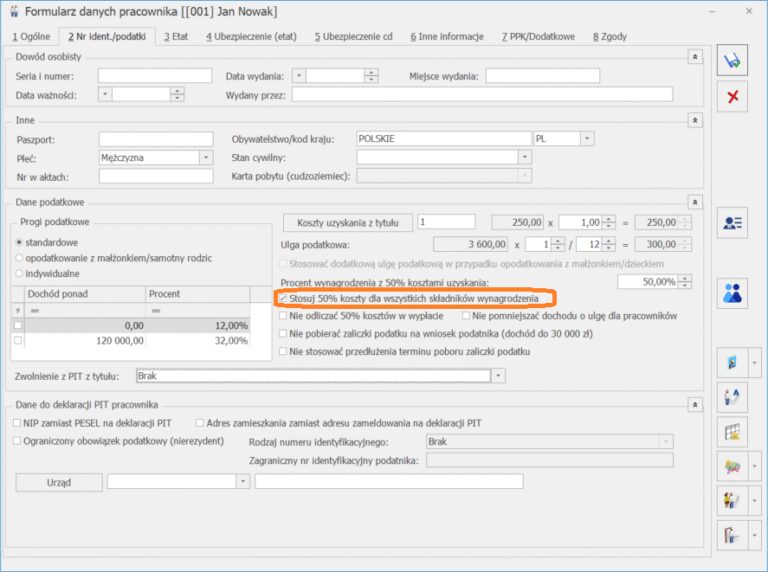This screenshot has width=768, height=572.
Task: Select the indywidualne tax thresholds radio
Action: pos(19,273)
